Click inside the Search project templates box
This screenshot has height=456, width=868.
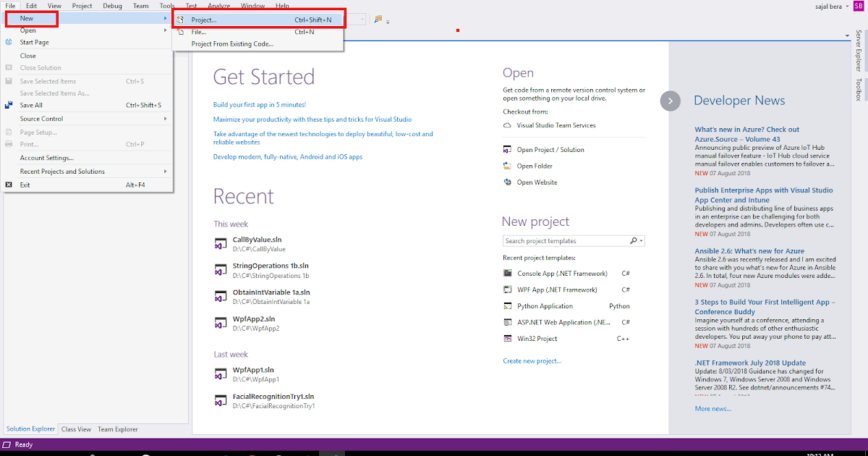pyautogui.click(x=564, y=240)
